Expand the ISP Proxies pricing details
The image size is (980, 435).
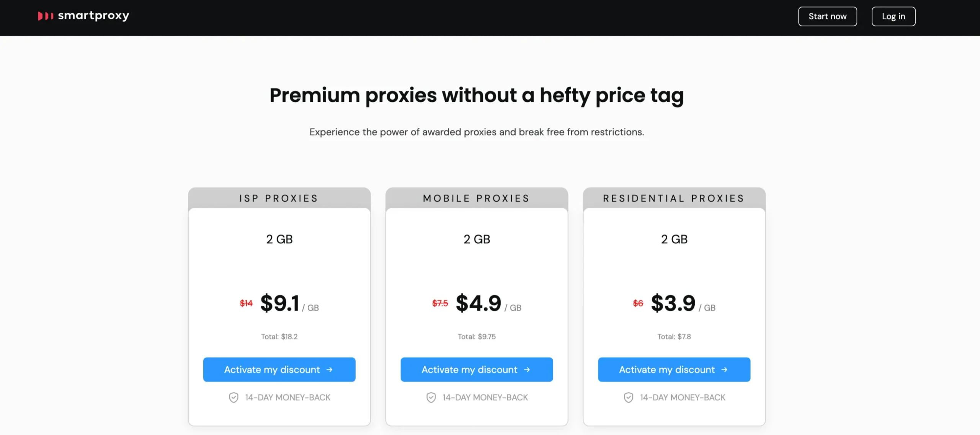pos(279,198)
